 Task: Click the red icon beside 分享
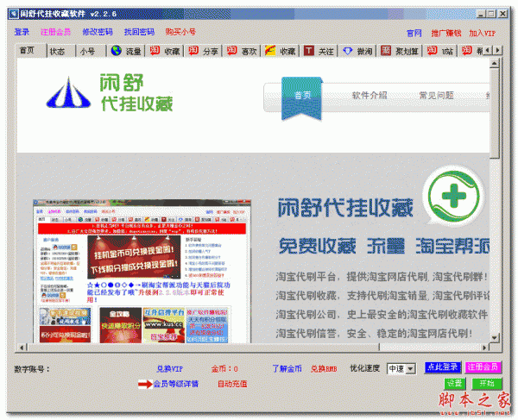(193, 51)
